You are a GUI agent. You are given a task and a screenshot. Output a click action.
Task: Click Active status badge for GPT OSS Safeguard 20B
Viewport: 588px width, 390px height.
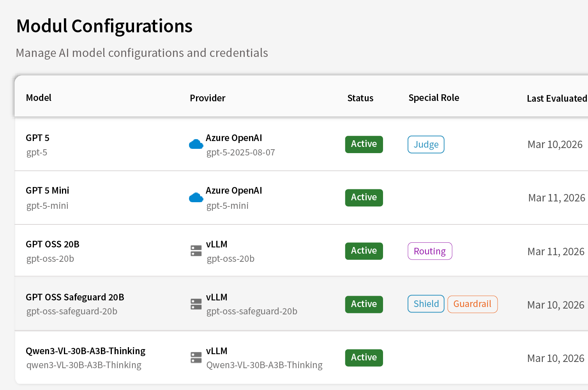364,304
